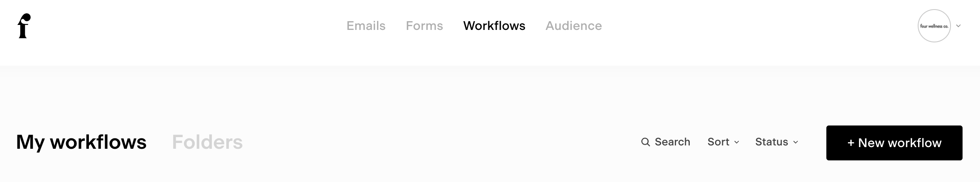Click the chevron beside Sort
Viewport: 980px width, 182px height.
pyautogui.click(x=737, y=142)
